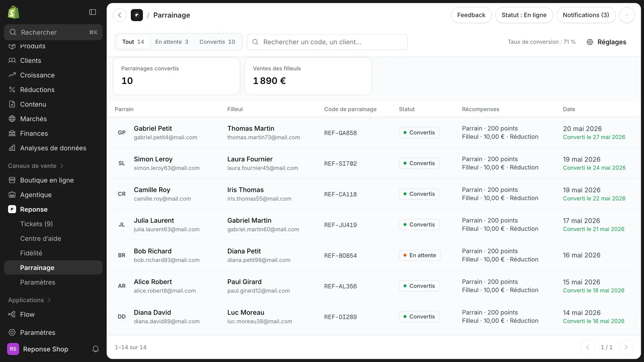Go to the previous page arrow
Viewport: 644px width, 362px height.
(587, 347)
